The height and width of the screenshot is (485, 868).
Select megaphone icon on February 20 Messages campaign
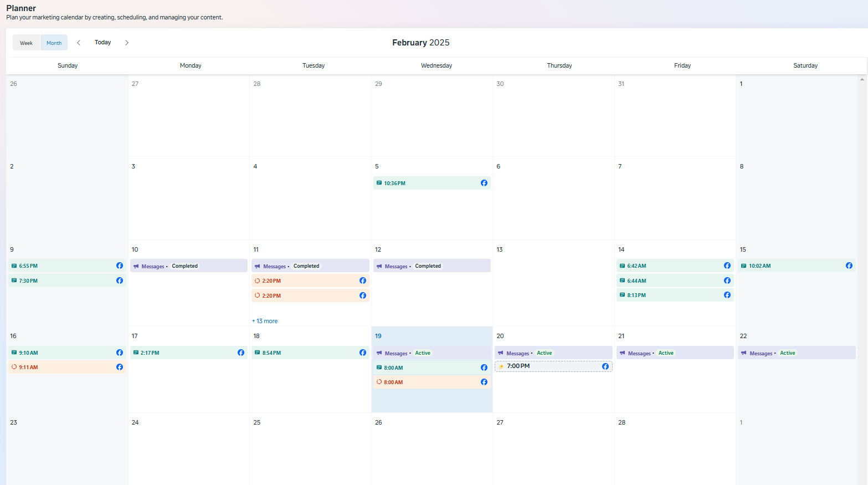(501, 353)
